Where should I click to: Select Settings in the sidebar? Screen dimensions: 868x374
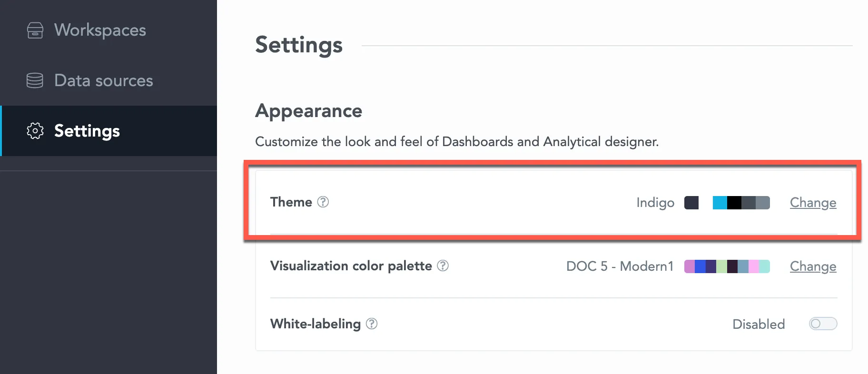(87, 131)
